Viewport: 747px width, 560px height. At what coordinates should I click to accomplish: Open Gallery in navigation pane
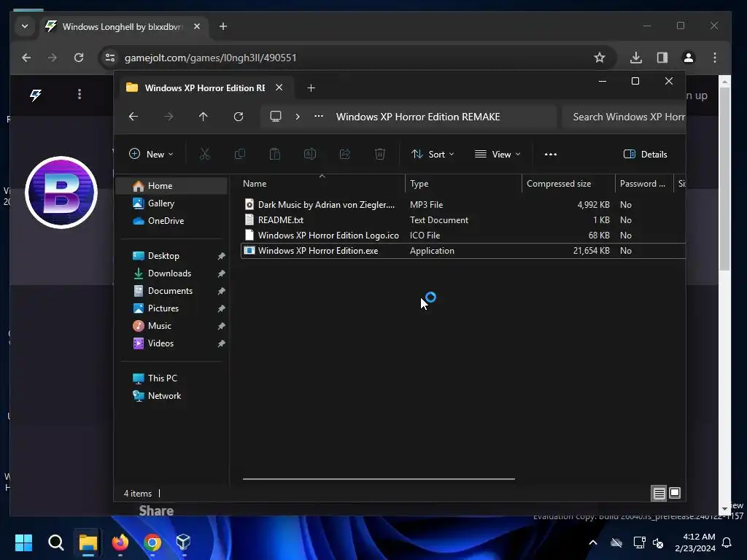171,203
